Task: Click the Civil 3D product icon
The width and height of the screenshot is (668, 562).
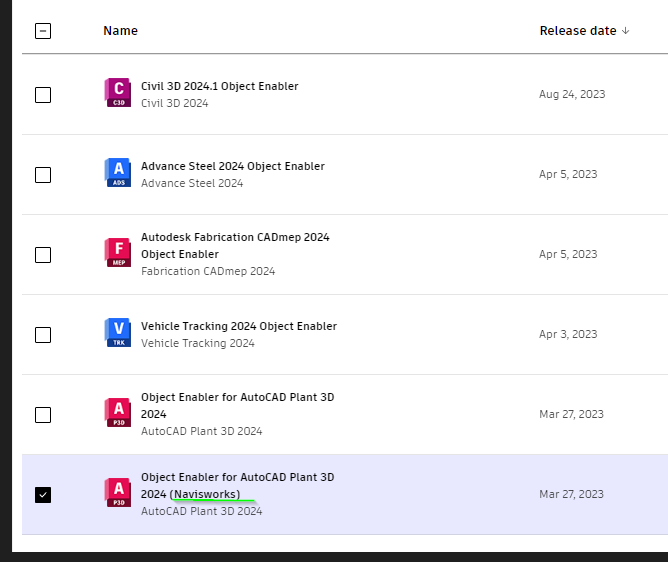Action: [x=118, y=92]
